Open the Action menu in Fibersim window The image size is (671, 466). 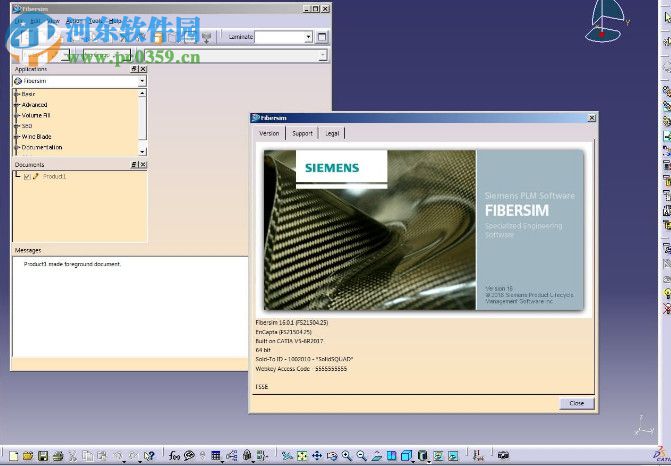(73, 21)
